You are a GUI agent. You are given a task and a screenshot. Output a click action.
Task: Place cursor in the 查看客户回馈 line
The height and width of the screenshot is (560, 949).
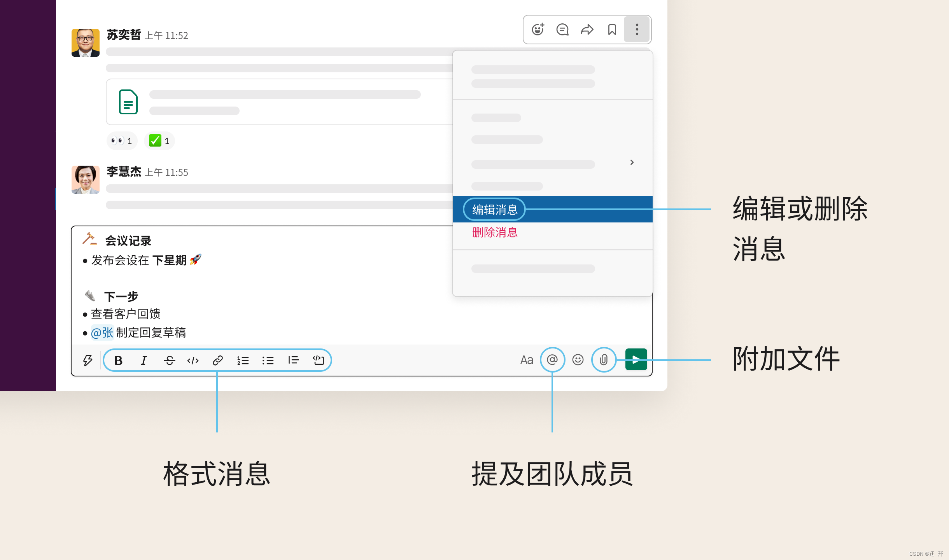(x=126, y=314)
